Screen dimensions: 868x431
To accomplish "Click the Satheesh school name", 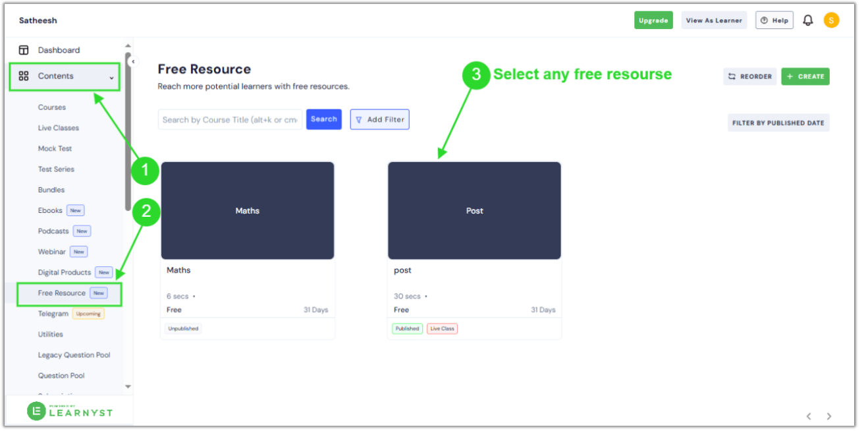I will click(38, 20).
